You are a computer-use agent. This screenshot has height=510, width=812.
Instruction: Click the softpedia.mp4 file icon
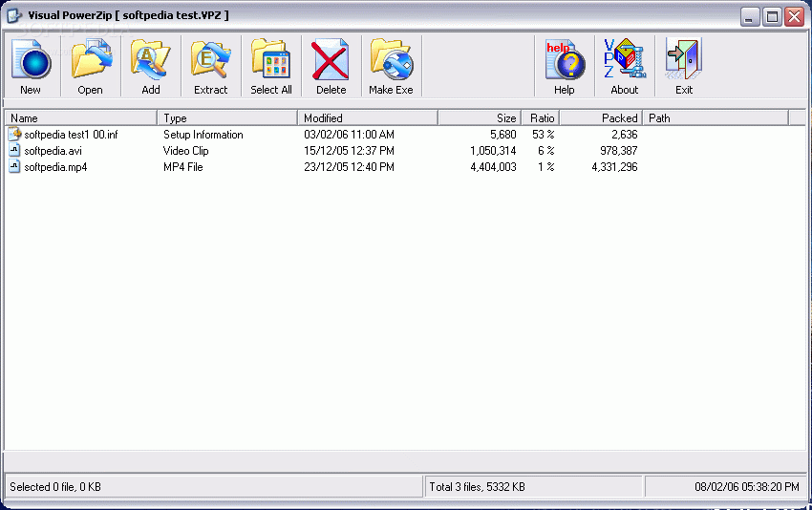(x=14, y=167)
